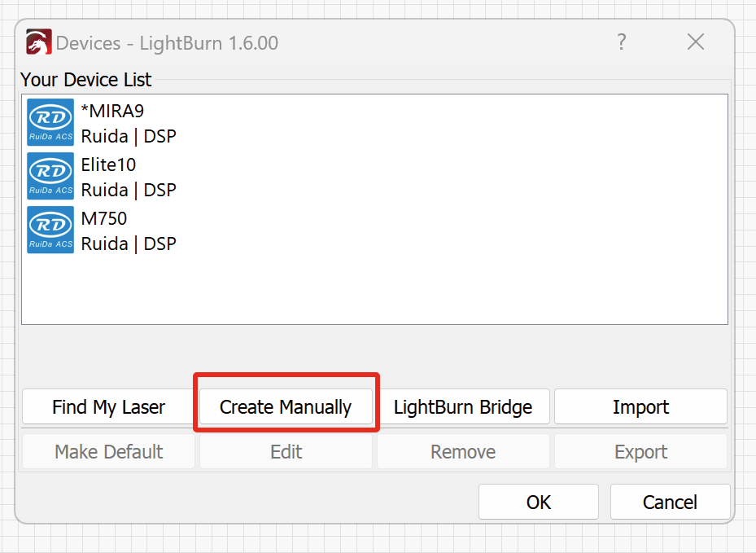Close the Devices dialog window
The height and width of the screenshot is (553, 756).
pos(695,42)
